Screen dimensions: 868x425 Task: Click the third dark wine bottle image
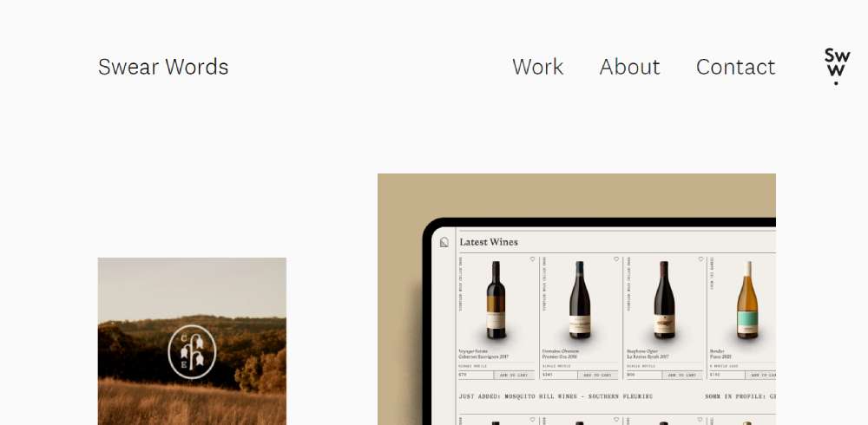click(x=664, y=300)
